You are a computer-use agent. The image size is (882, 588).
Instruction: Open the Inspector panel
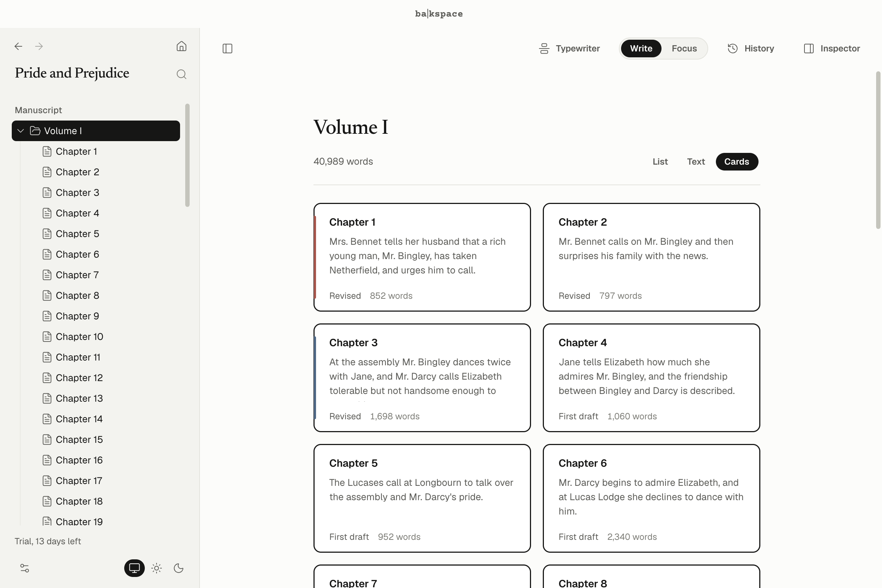click(x=832, y=49)
